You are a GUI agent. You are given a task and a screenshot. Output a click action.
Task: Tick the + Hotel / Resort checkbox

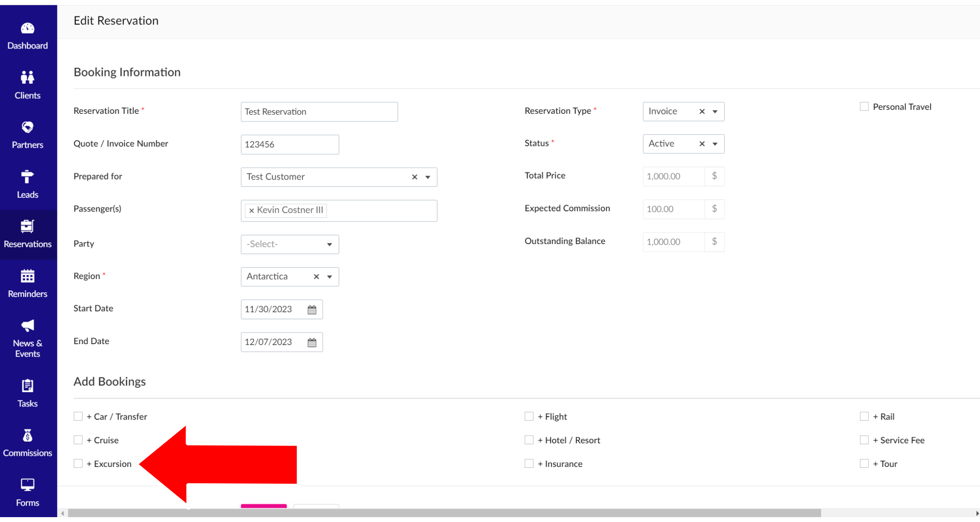pyautogui.click(x=529, y=440)
